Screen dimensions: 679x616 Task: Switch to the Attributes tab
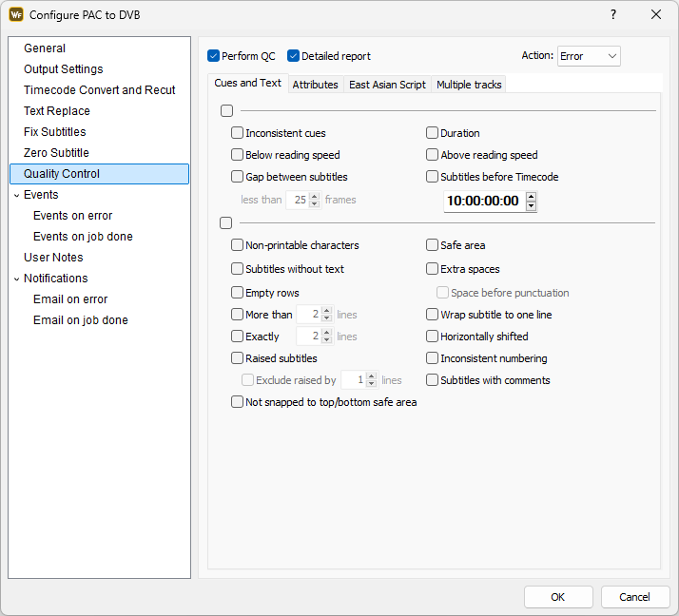pos(315,85)
